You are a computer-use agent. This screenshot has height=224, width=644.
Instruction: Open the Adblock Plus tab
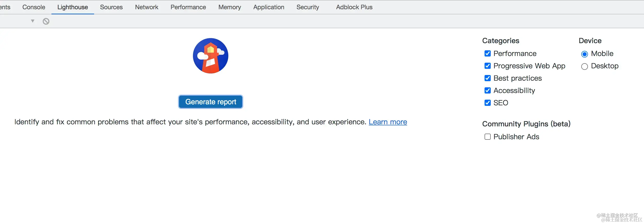coord(354,7)
